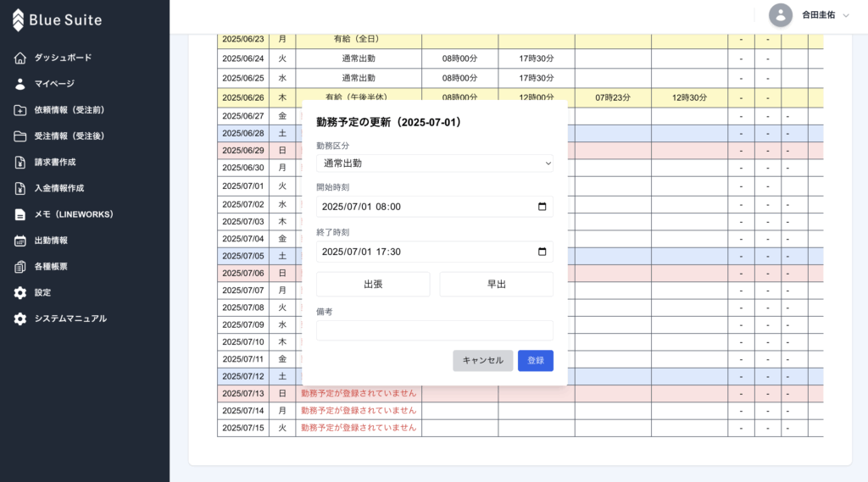Screen dimensions: 868x482
Task: Click the 出勤情報 calendar icon
Action: click(20, 241)
